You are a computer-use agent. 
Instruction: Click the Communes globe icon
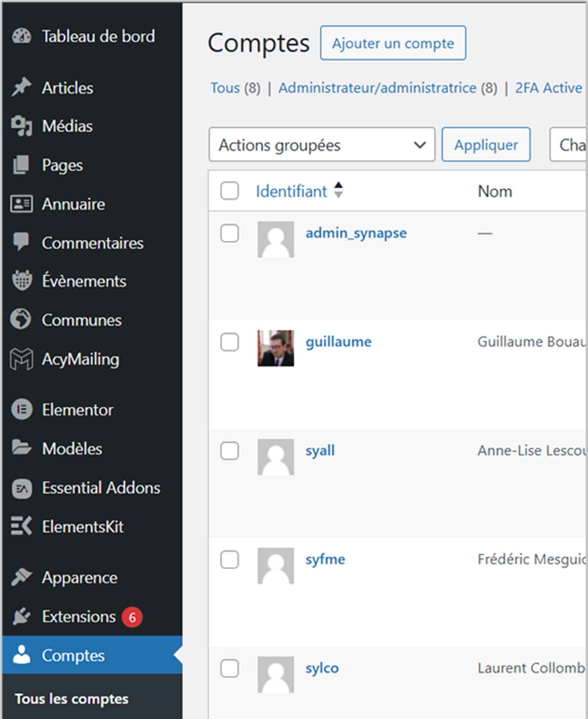(21, 319)
